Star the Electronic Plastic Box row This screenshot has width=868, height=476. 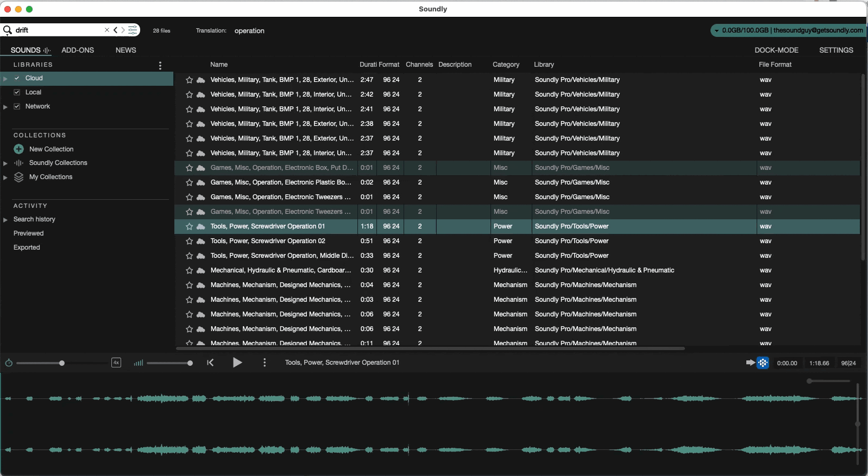tap(189, 182)
